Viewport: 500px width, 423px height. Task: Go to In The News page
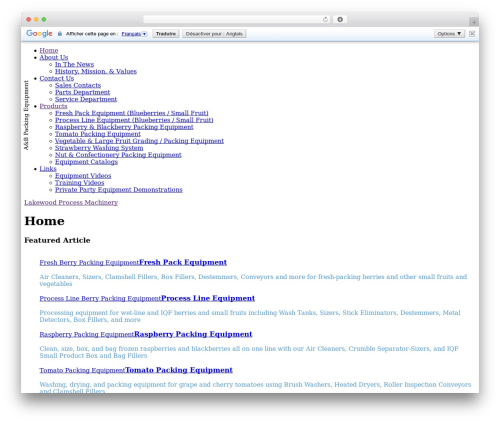pos(74,64)
